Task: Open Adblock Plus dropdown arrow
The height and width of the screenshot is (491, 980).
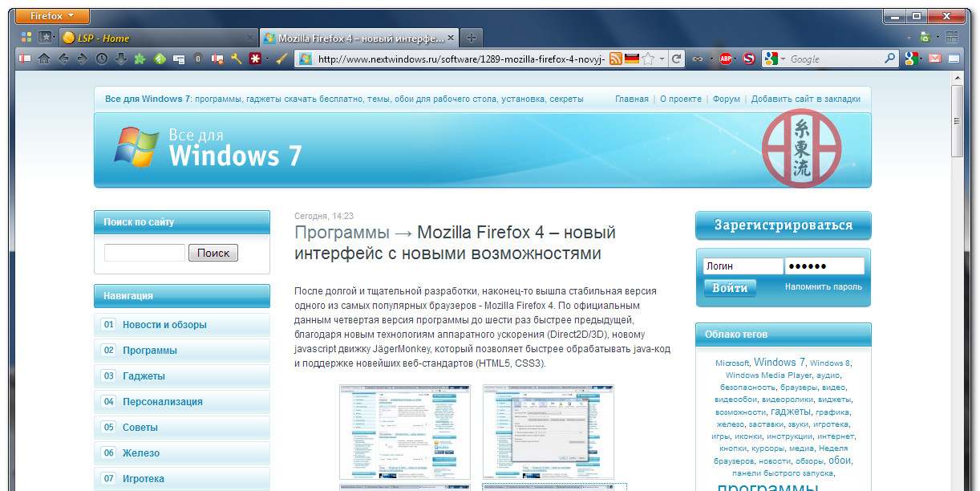Action: click(x=735, y=59)
